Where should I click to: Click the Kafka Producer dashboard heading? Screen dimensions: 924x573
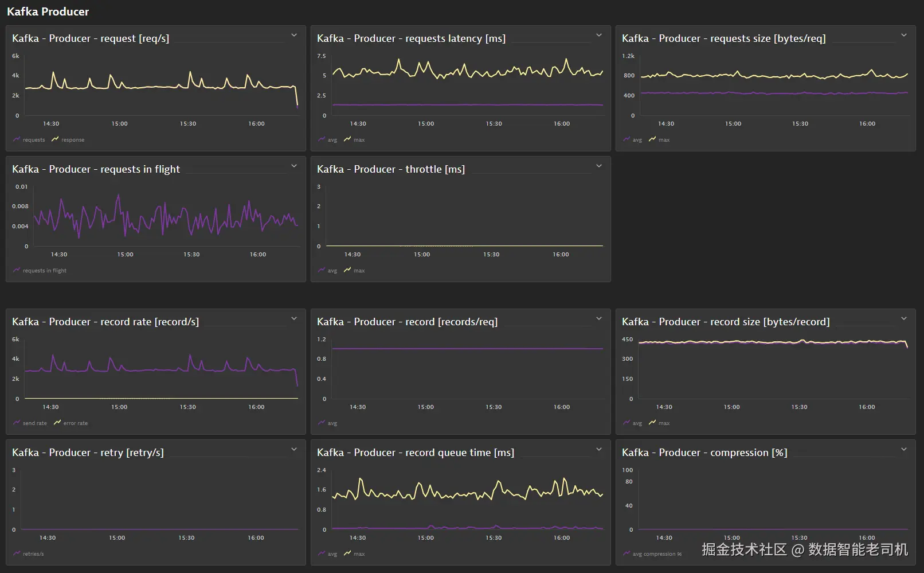(48, 11)
